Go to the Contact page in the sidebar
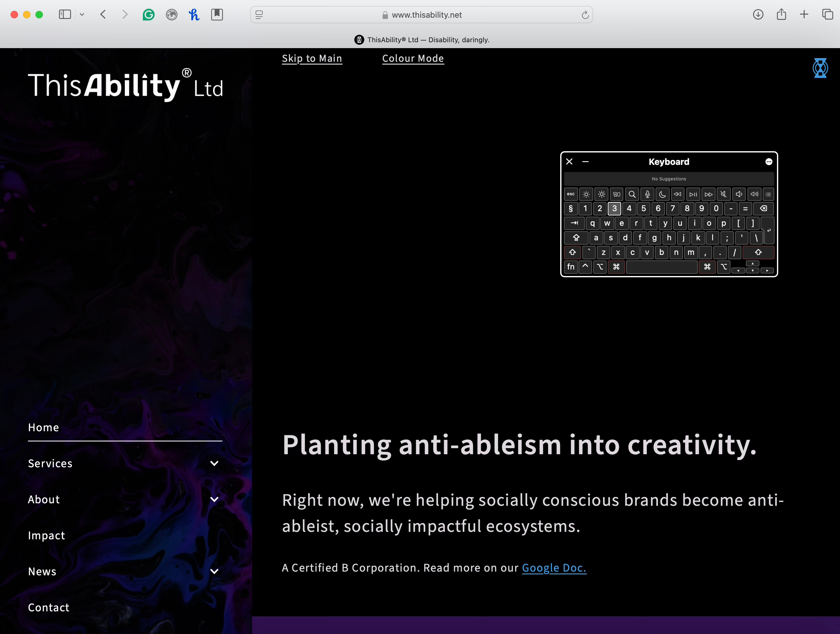Viewport: 840px width, 634px height. 49,607
